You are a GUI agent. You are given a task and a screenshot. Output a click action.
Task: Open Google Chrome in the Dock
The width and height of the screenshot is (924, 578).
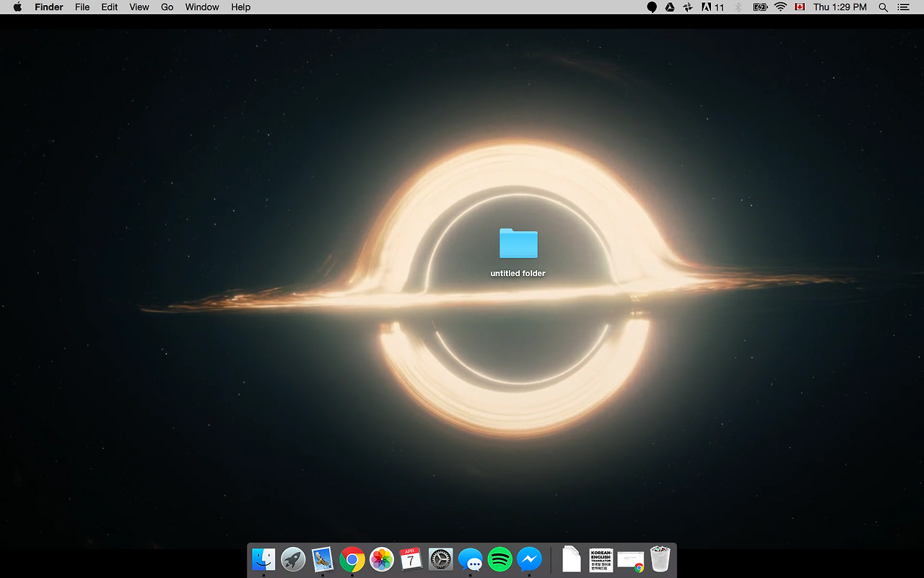pos(352,559)
